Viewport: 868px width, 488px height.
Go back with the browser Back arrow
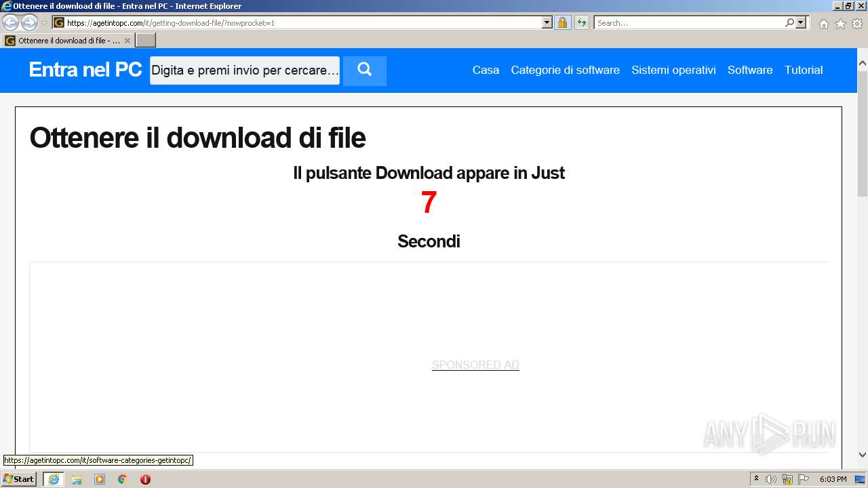[x=11, y=23]
